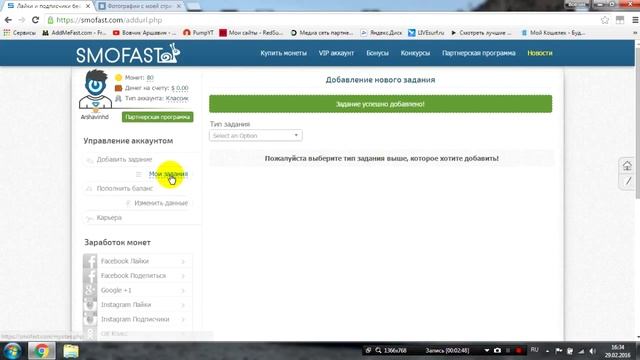Show hidden system tray icons arrow
This screenshot has width=640, height=360.
[x=547, y=351]
